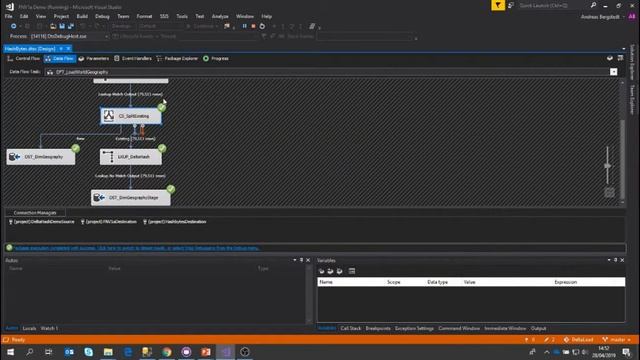640x360 pixels.
Task: Click the Move Variable icon in Variables panel
Action: [x=330, y=271]
